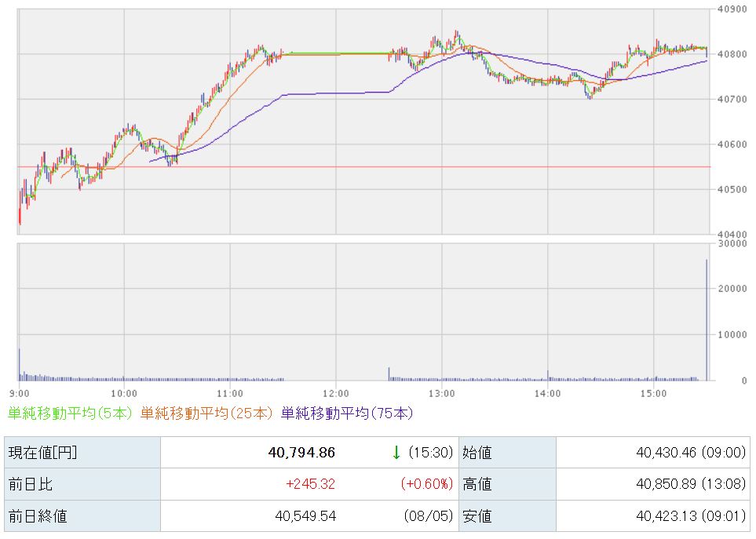Image resolution: width=756 pixels, height=539 pixels.
Task: Click the 9:00 time axis label
Action: coord(20,394)
